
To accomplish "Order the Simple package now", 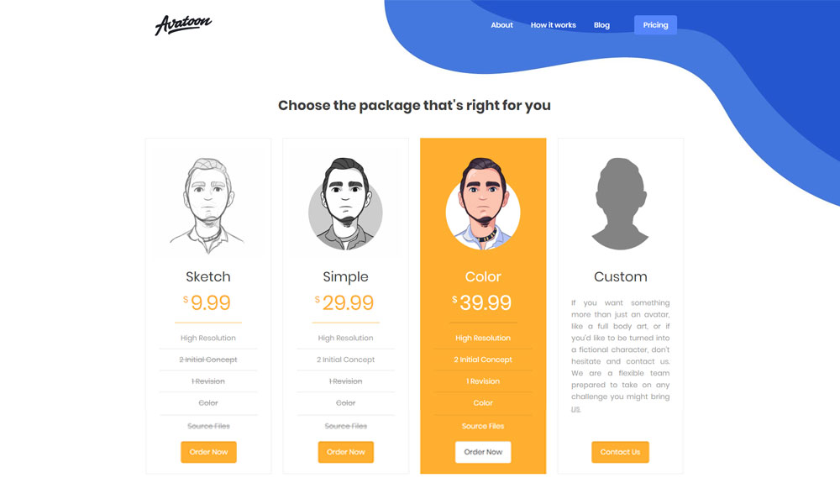I will [x=346, y=452].
